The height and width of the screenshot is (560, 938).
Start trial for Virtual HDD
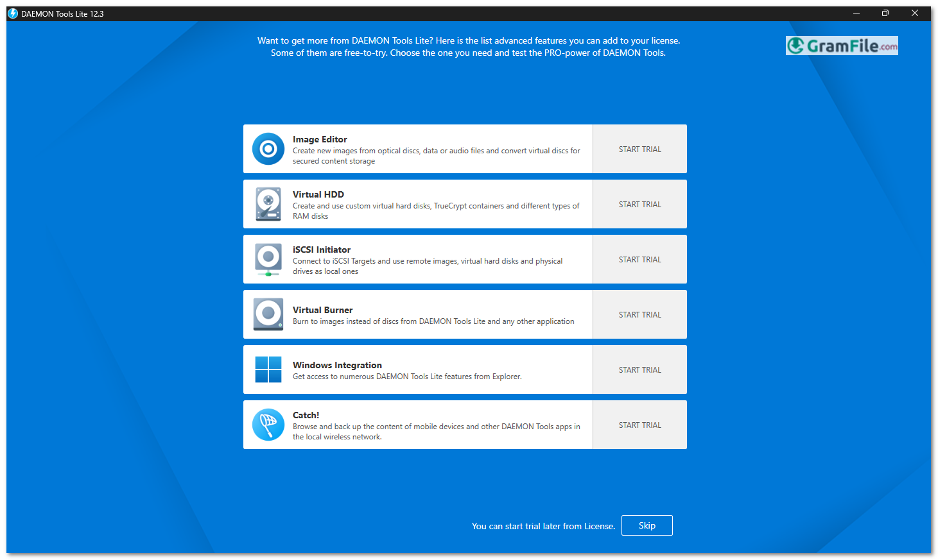(639, 205)
